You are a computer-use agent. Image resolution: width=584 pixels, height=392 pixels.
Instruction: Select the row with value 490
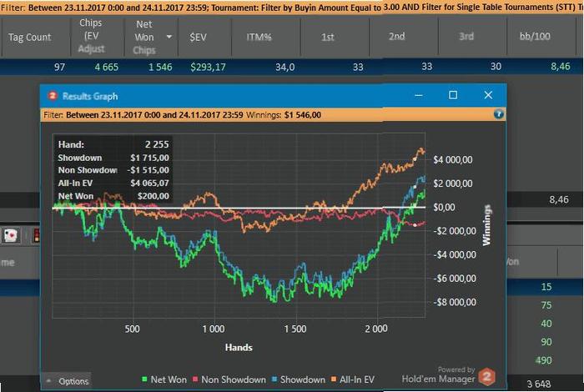[543, 360]
